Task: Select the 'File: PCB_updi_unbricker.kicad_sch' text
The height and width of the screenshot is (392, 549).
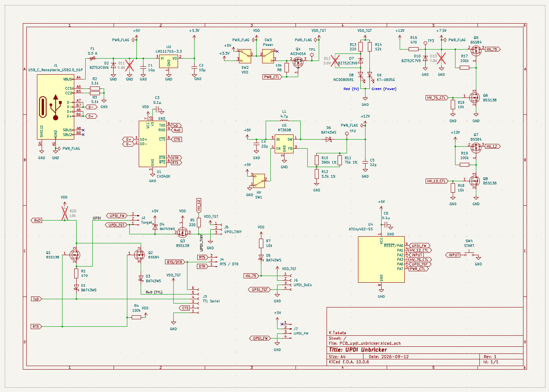Action: point(365,343)
